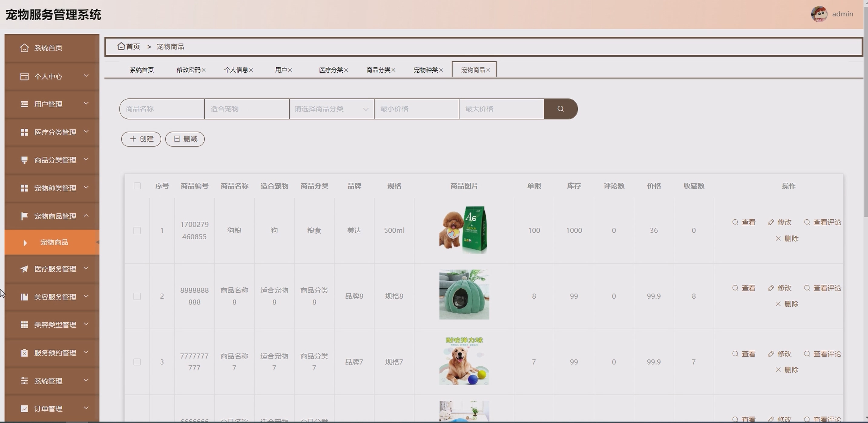Click the magnifier search button
The image size is (868, 423).
point(561,109)
